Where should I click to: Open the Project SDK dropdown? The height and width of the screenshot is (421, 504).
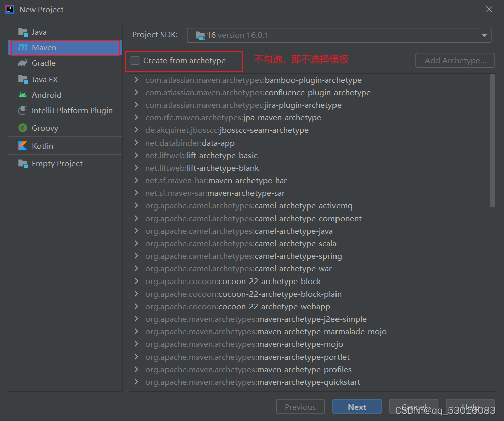click(x=339, y=35)
